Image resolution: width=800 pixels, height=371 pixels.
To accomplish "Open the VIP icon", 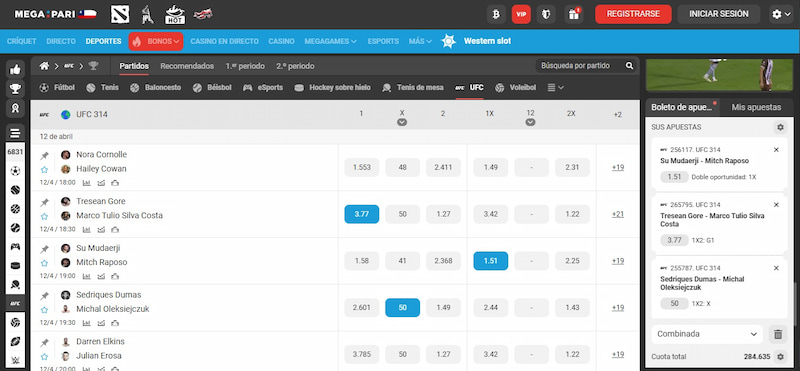I will coord(521,14).
